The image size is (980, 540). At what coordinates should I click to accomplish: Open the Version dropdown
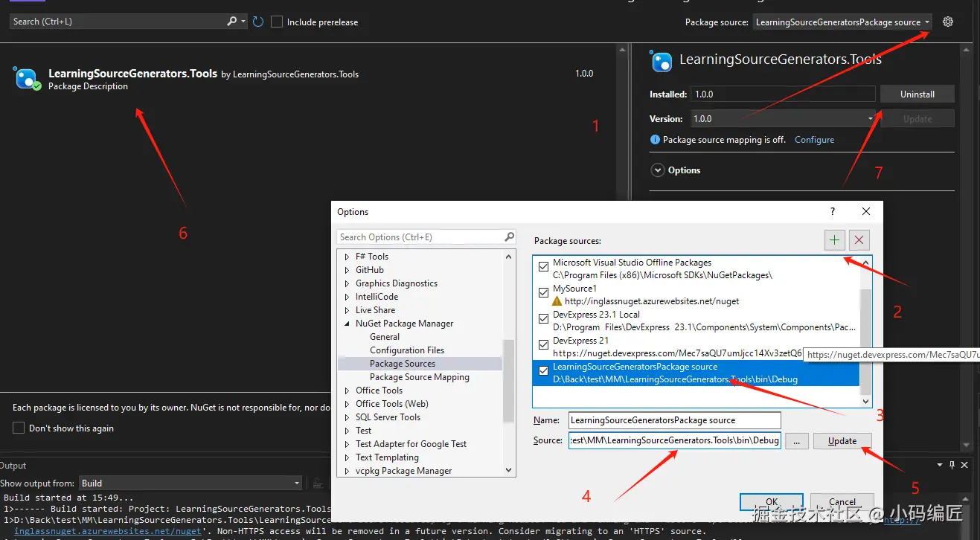point(784,119)
